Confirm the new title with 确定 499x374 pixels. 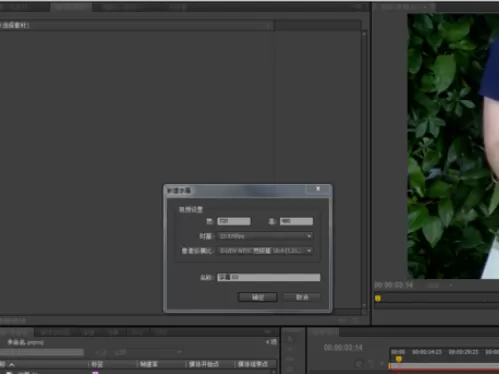(x=258, y=297)
